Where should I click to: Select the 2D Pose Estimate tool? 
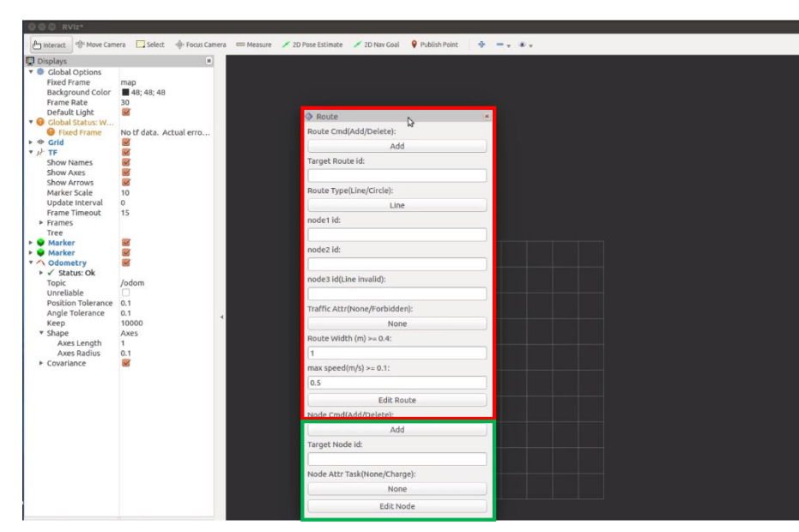coord(312,45)
